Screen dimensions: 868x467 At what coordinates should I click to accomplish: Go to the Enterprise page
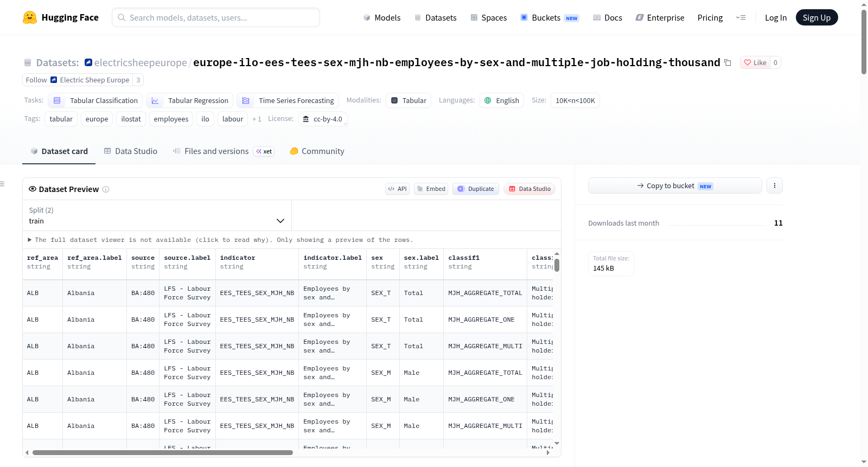click(x=660, y=18)
